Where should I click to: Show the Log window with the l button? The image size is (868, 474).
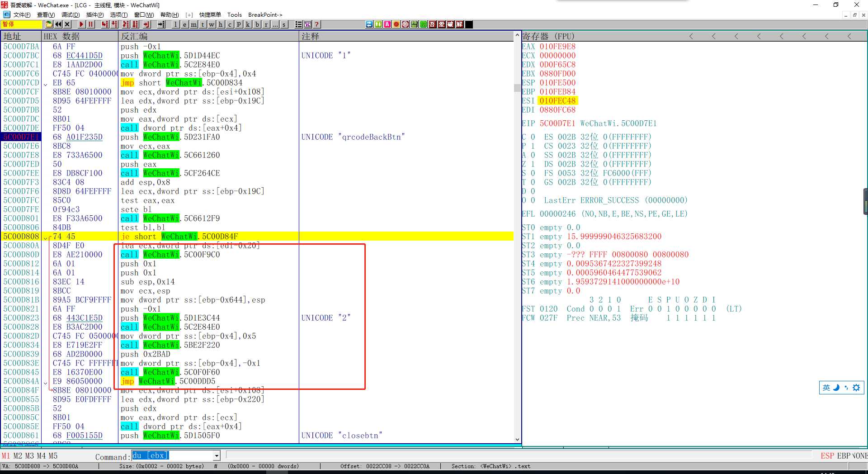(x=175, y=24)
